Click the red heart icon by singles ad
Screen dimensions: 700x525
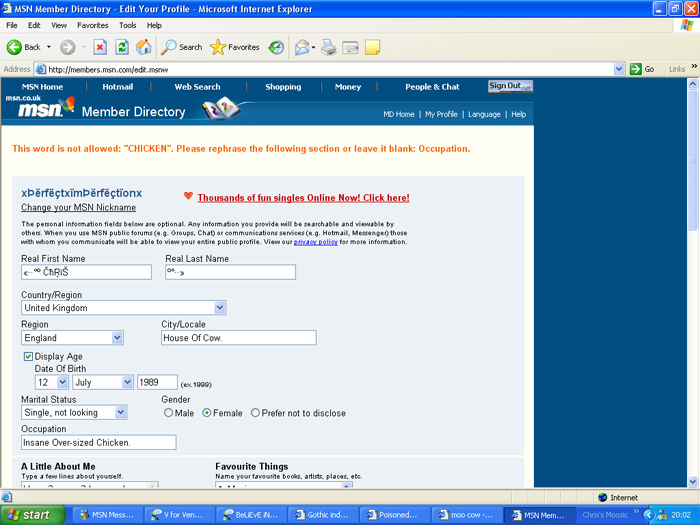pos(188,196)
